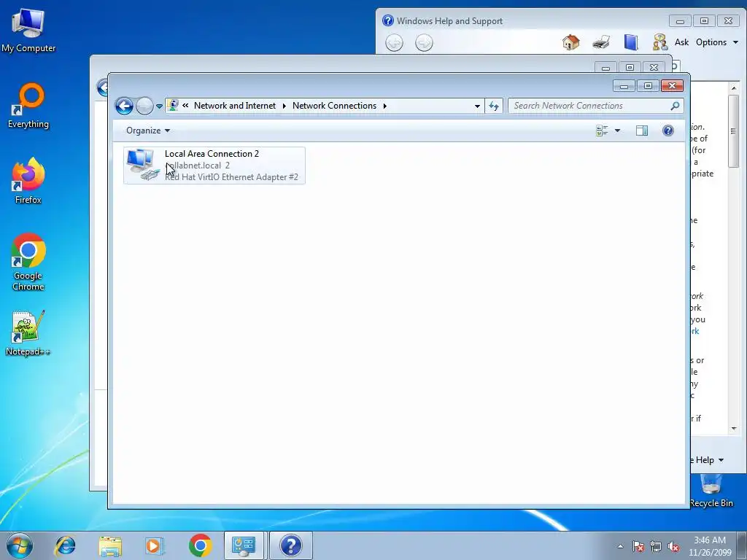The image size is (747, 560).
Task: Click the Help window scrollbar thumb
Action: (x=734, y=131)
